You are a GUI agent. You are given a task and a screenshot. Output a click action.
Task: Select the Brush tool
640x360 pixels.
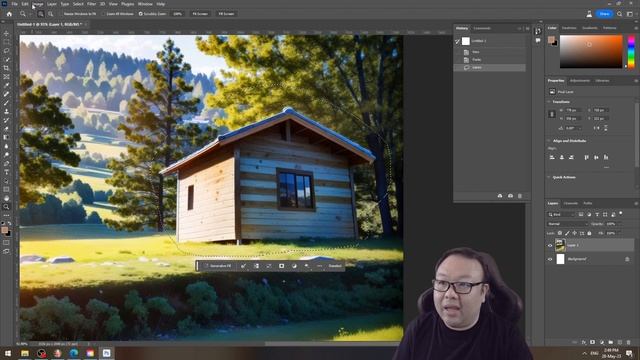(6, 102)
